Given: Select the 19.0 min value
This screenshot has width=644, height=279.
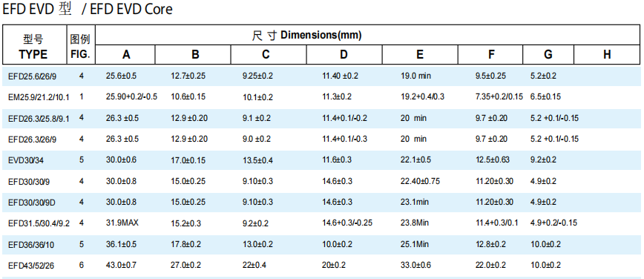Looking at the screenshot, I should [415, 76].
